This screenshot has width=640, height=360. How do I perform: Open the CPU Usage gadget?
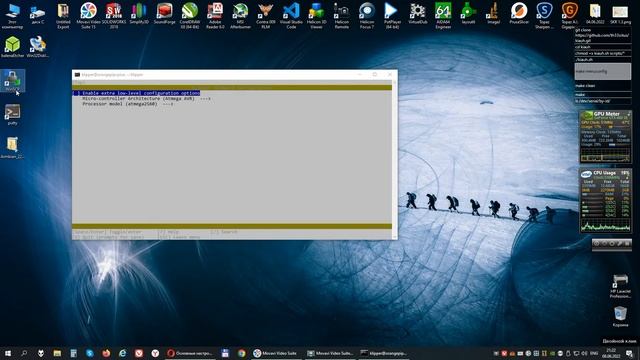tap(605, 201)
